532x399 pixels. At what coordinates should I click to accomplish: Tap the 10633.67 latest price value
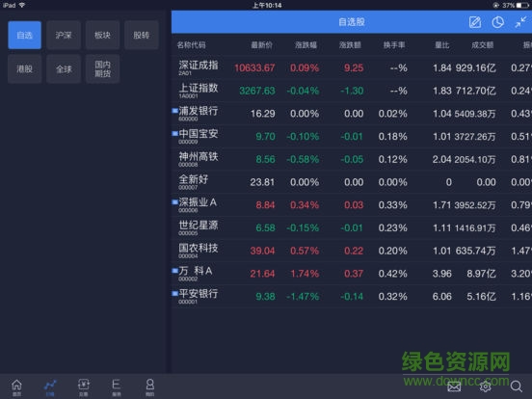[x=254, y=67]
